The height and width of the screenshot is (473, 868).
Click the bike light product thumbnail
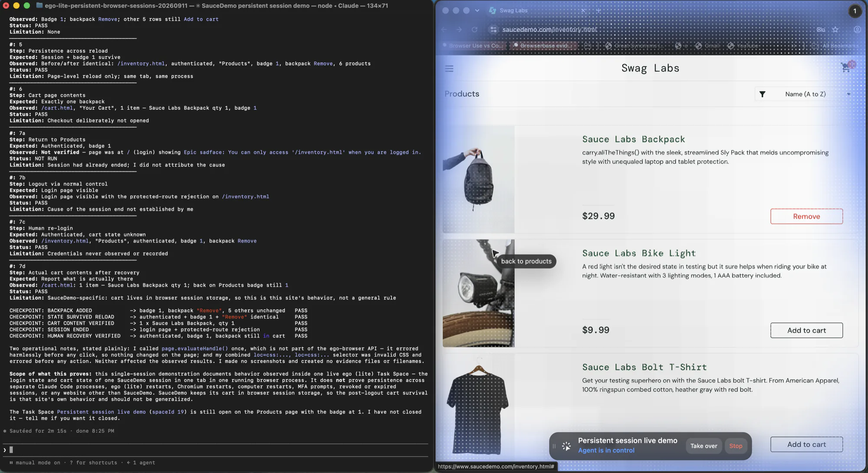tap(478, 293)
